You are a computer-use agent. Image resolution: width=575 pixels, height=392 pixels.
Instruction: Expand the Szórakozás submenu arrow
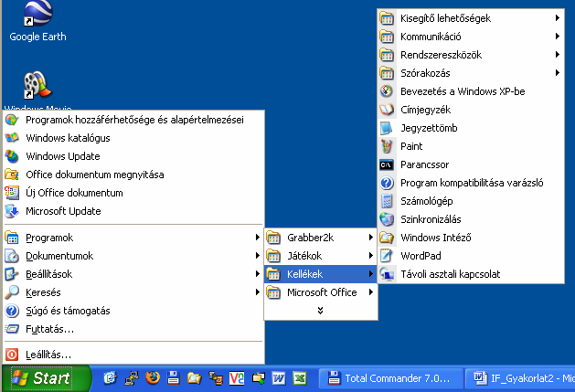558,73
